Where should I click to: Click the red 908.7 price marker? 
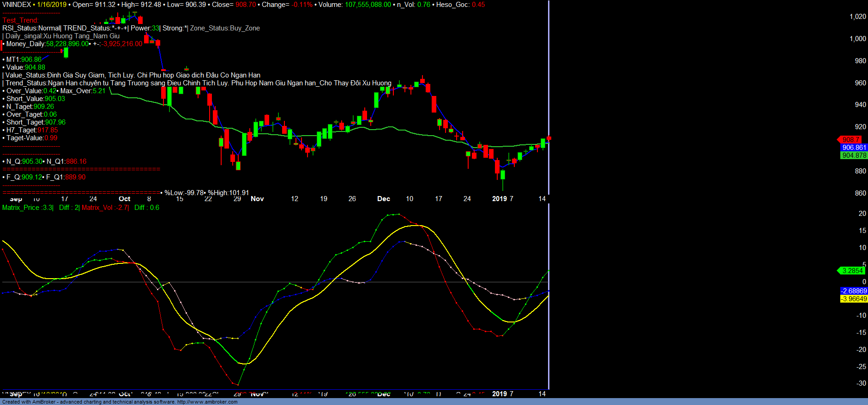pos(850,139)
